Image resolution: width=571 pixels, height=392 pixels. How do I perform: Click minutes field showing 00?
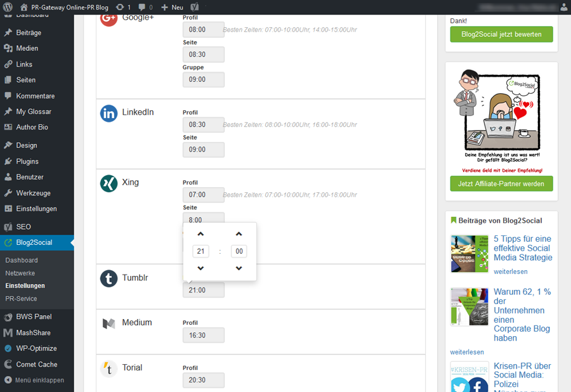pyautogui.click(x=239, y=251)
